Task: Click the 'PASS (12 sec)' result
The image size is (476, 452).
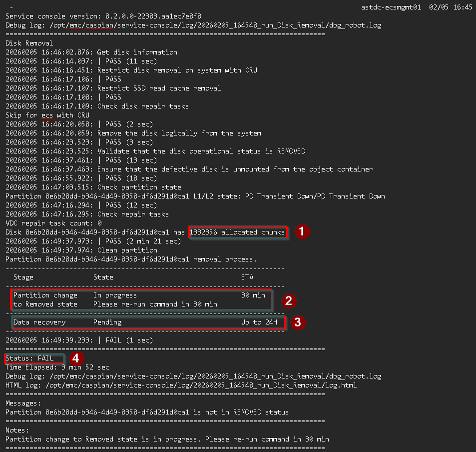Action: click(x=131, y=205)
